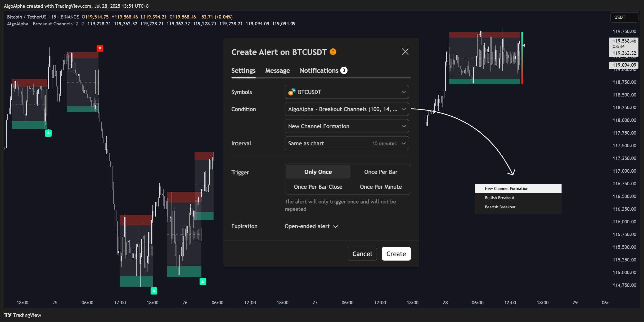Click the green bullish arrow marker after 26

[203, 282]
